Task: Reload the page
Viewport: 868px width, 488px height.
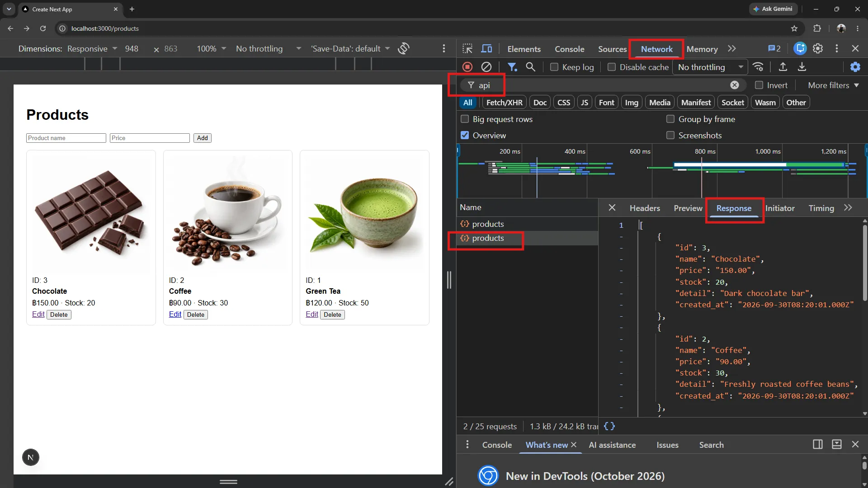Action: 43,28
